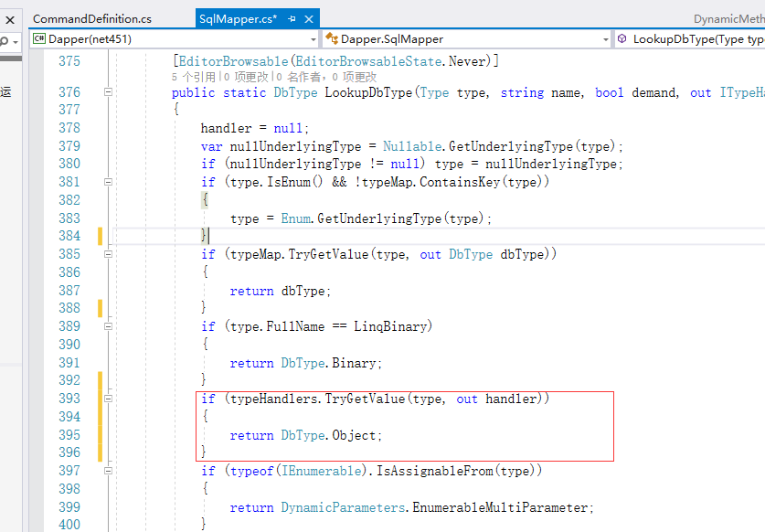Click the class icon beside Dapper.SqlMapper
Image resolution: width=765 pixels, height=532 pixels.
point(332,38)
